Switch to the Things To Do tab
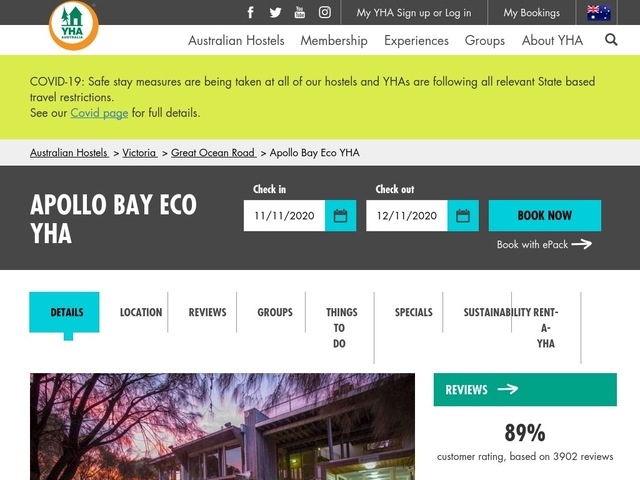 click(341, 328)
